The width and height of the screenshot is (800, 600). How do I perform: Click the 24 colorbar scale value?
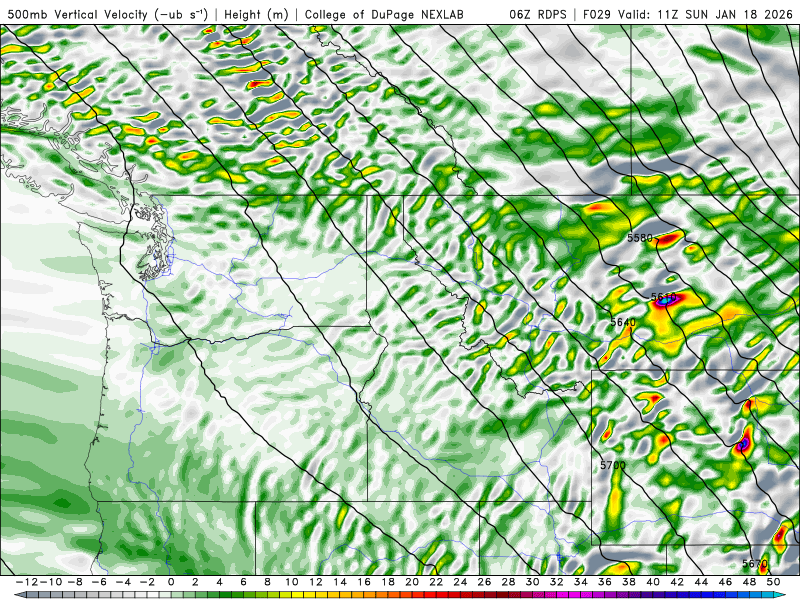[460, 582]
